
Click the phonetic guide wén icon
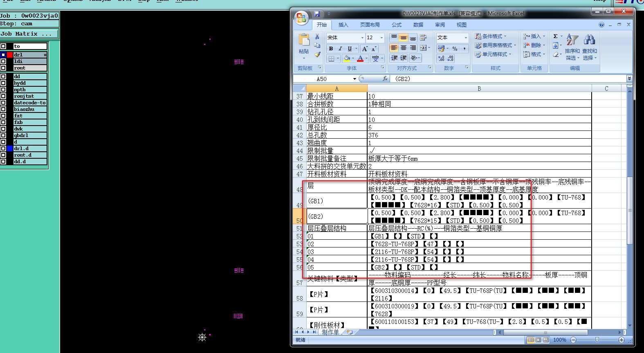(376, 58)
